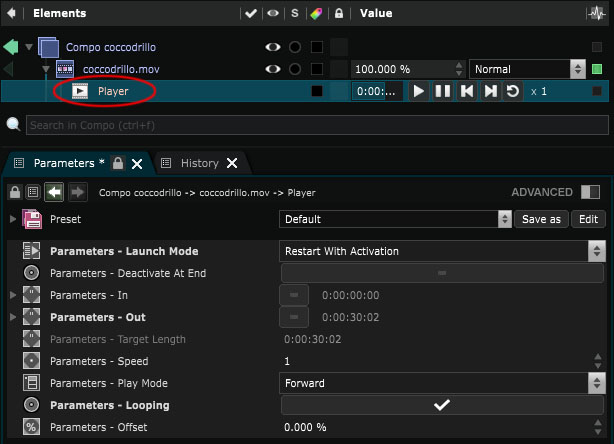The width and height of the screenshot is (614, 444).
Task: Toggle solo circle for coccodrillo.mov
Action: coord(295,69)
